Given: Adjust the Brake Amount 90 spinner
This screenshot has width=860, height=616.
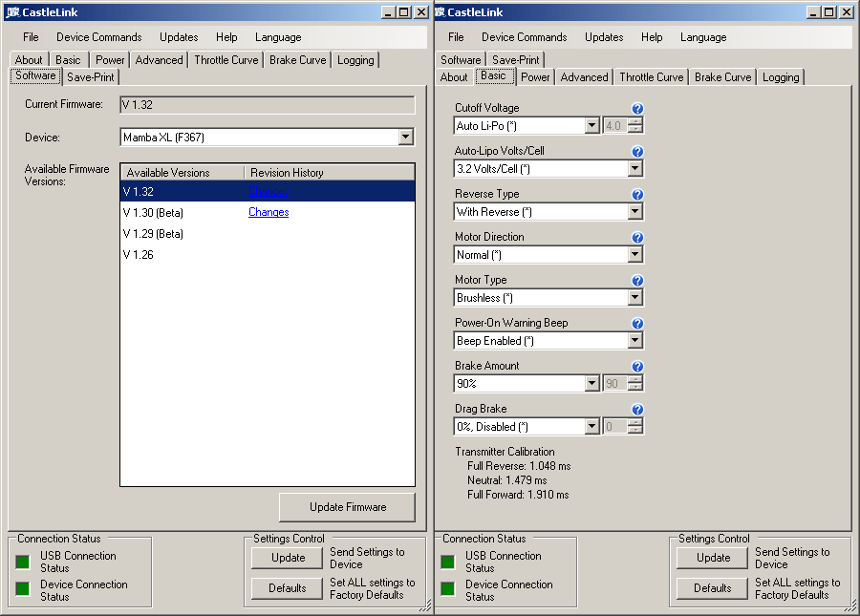Looking at the screenshot, I should coord(635,383).
